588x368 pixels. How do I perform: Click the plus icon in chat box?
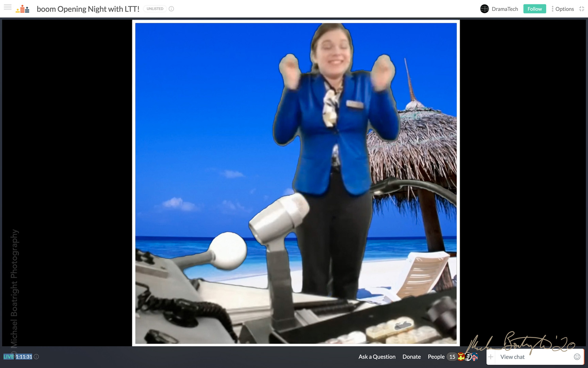(x=491, y=357)
